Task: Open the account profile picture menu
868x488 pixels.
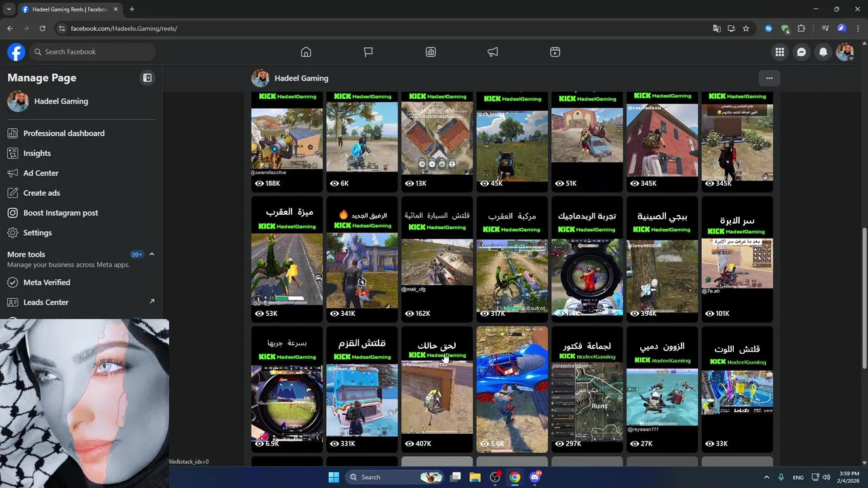Action: (845, 52)
